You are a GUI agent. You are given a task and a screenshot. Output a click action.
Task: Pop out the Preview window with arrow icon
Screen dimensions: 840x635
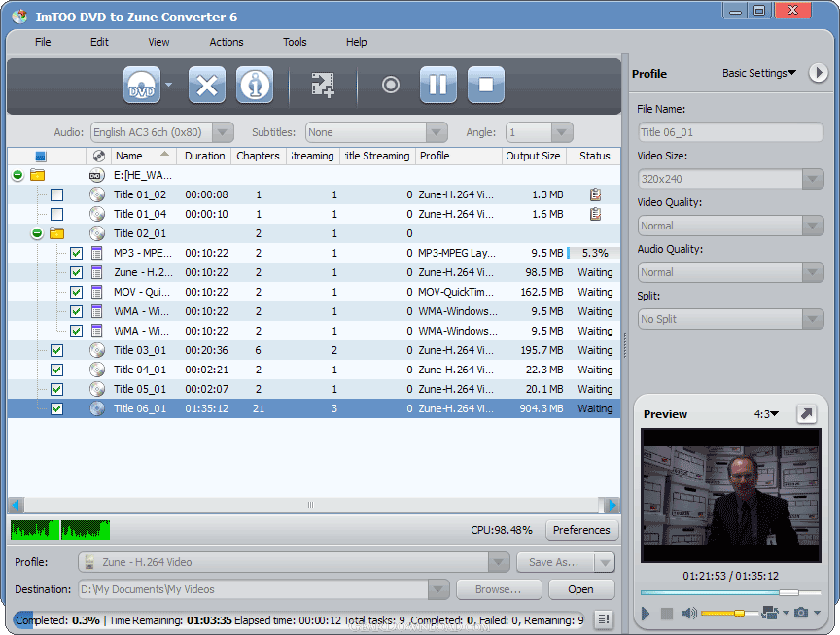point(806,413)
